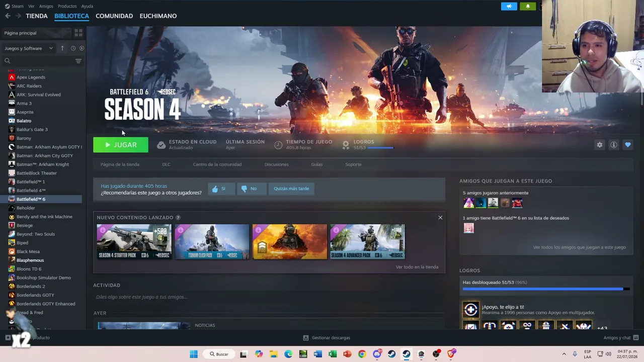This screenshot has height=362, width=644.
Task: Open Battlefield 6 settings gear
Action: tap(599, 145)
